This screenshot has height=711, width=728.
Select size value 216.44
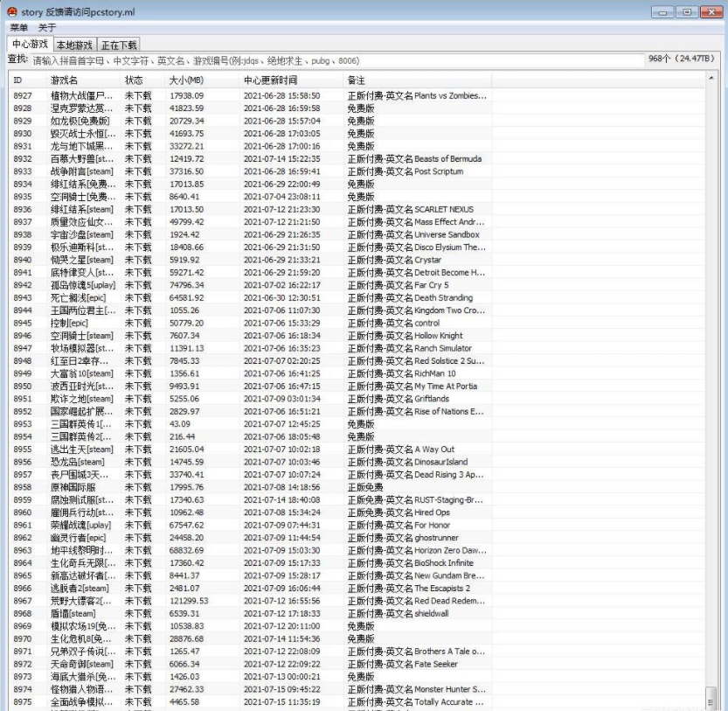click(x=182, y=436)
